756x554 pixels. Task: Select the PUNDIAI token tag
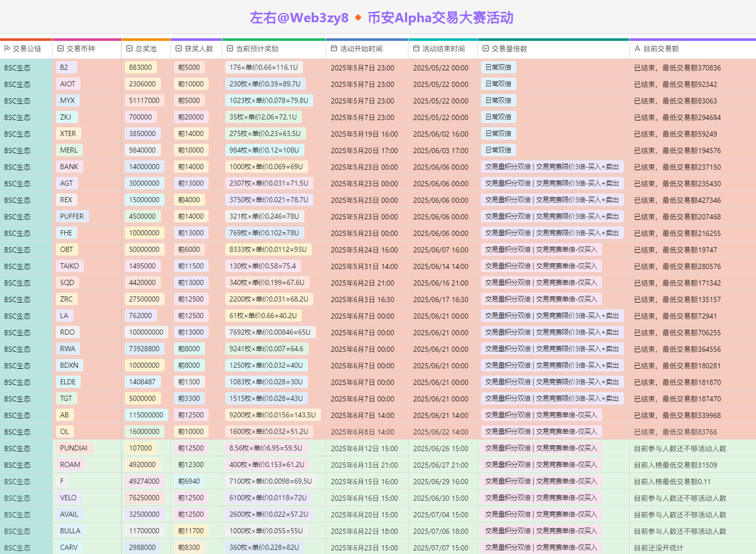pos(74,448)
